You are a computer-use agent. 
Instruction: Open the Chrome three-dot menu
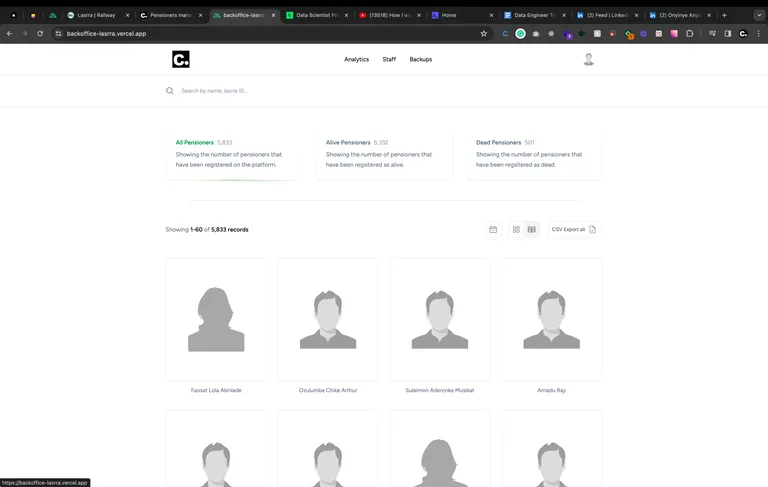(x=756, y=33)
